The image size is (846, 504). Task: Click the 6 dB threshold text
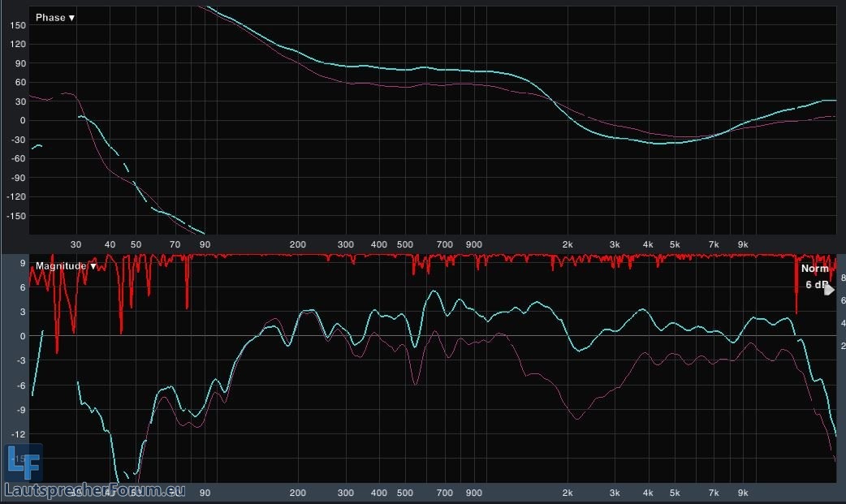coord(814,286)
